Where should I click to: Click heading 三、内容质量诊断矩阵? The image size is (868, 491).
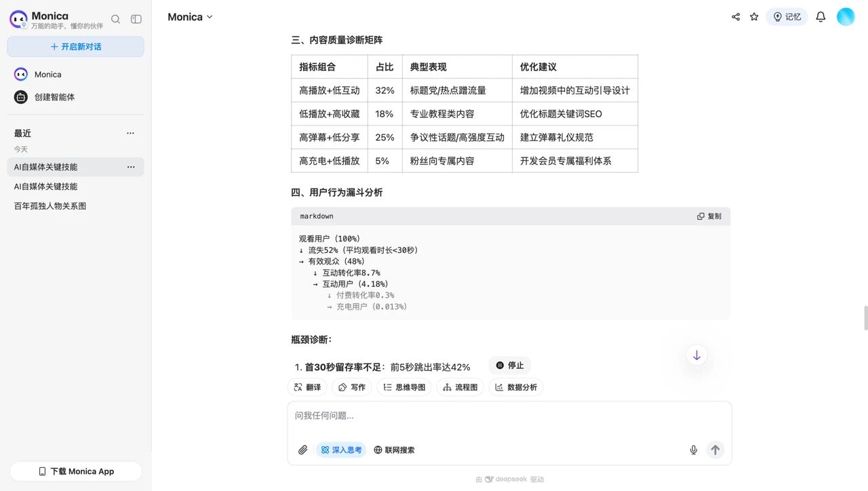[x=337, y=40]
